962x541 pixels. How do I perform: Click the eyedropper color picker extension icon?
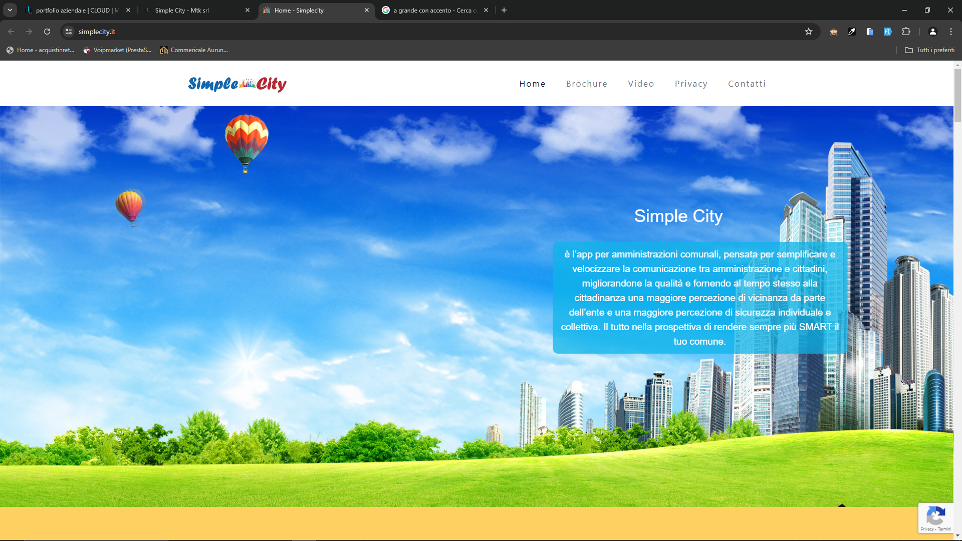[x=852, y=31]
